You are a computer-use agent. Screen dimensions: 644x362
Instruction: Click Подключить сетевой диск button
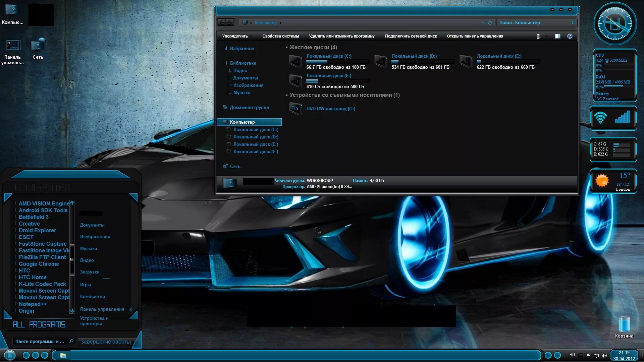point(411,36)
